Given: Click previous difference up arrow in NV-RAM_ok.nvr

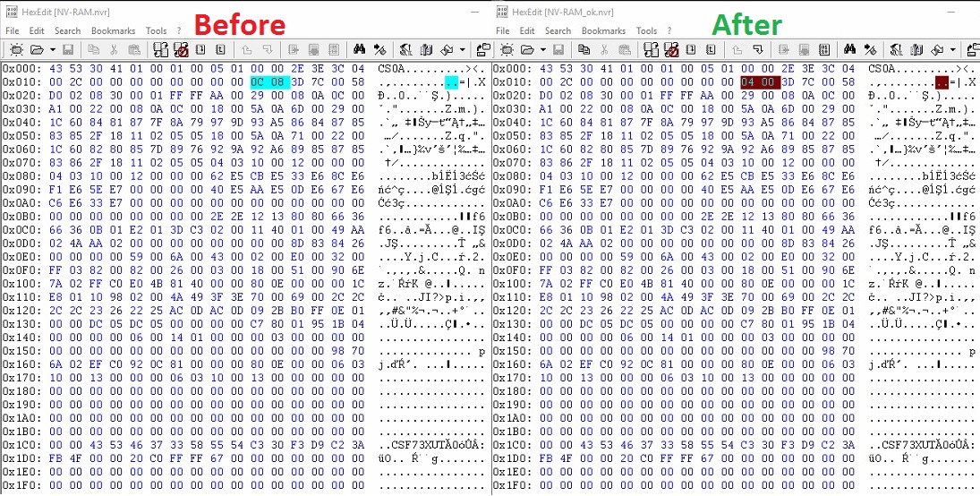Looking at the screenshot, I should click(737, 49).
